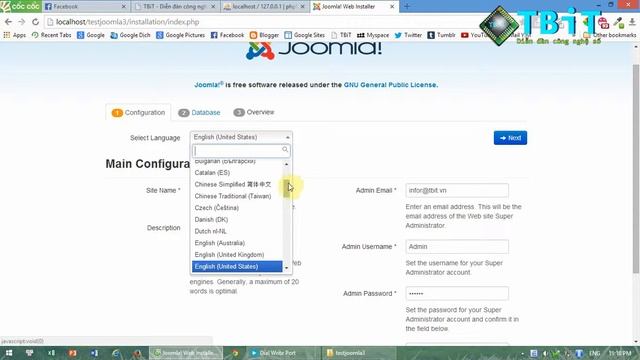Reload the page with the refresh icon

(x=36, y=22)
